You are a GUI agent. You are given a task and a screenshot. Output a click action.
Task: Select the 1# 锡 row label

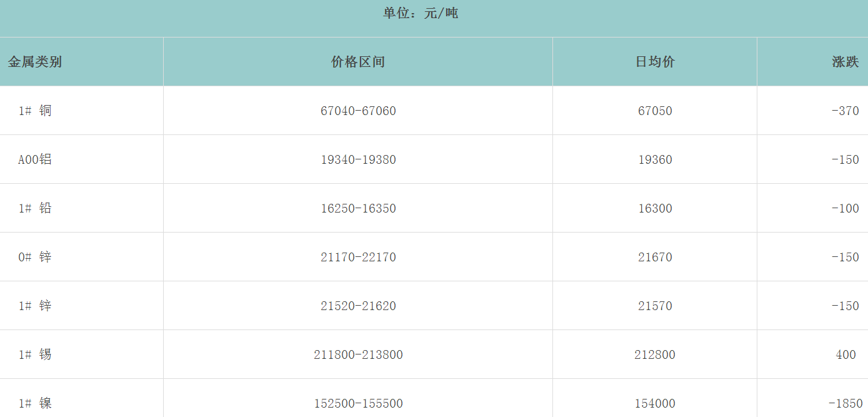35,354
